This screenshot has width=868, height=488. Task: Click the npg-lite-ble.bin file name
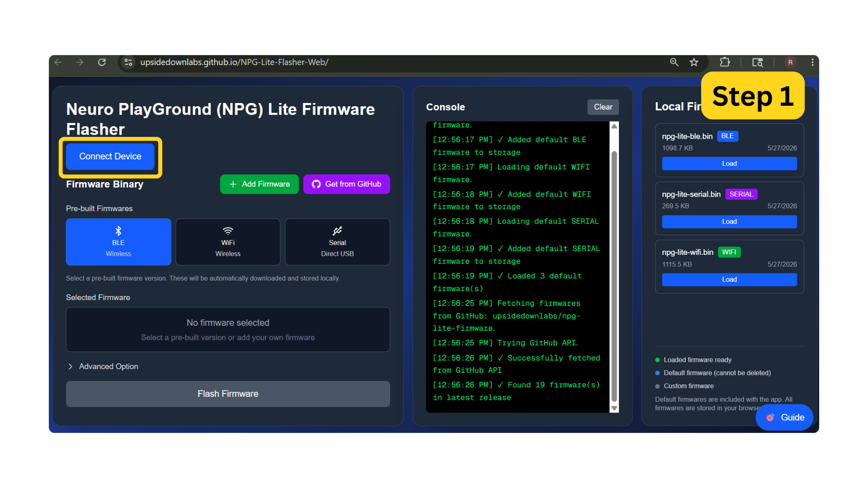[687, 136]
